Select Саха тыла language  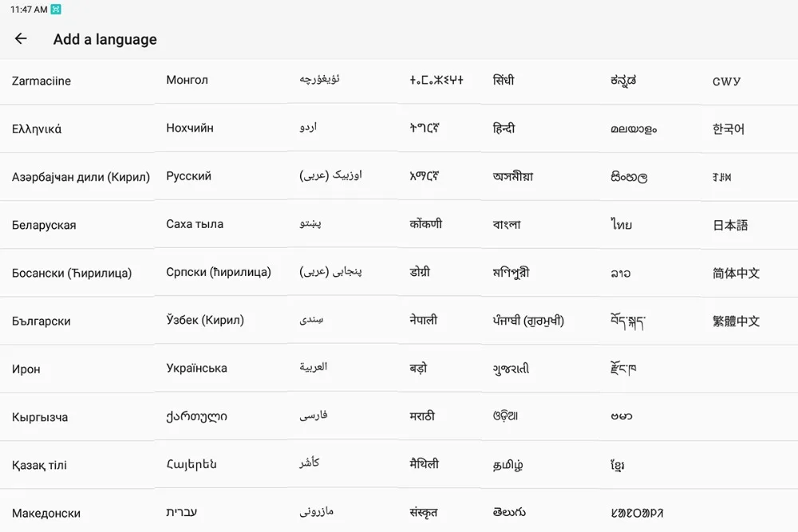pyautogui.click(x=195, y=224)
